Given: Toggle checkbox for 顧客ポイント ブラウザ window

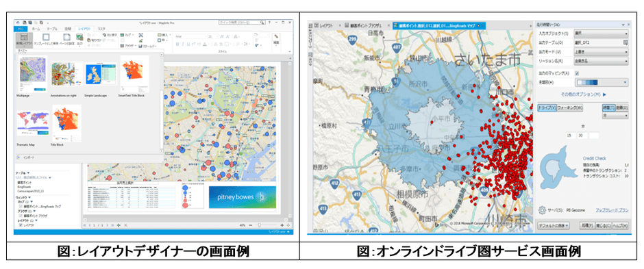Looking at the screenshot, I should [x=21, y=216].
